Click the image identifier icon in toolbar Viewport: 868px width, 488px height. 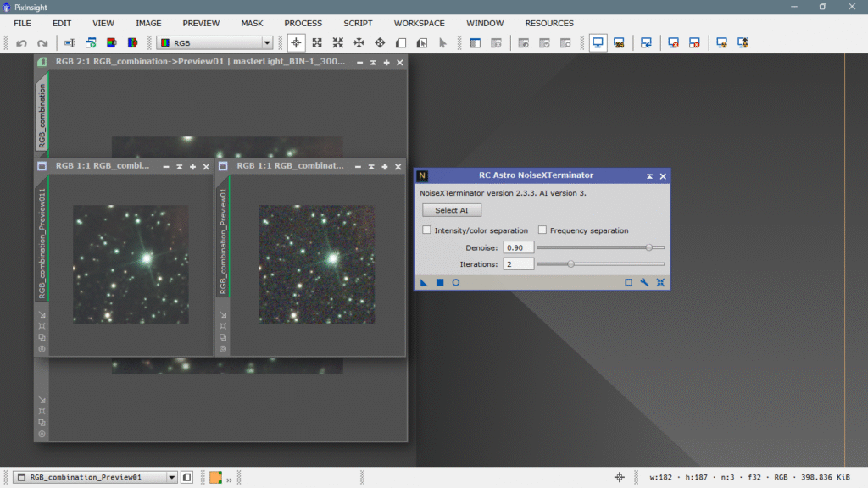coord(70,43)
